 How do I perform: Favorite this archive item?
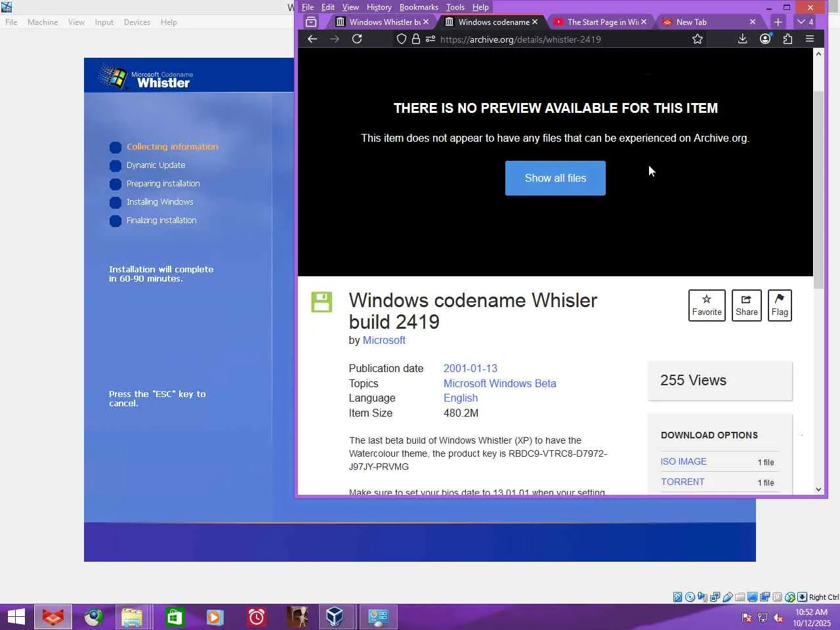pyautogui.click(x=707, y=305)
